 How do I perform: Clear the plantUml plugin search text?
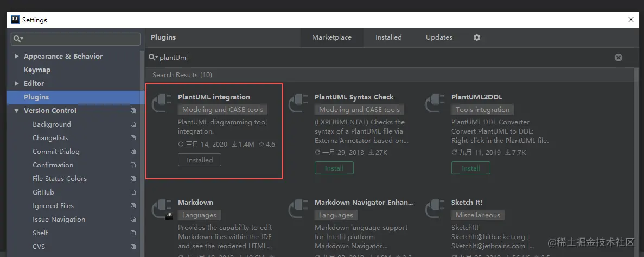618,58
